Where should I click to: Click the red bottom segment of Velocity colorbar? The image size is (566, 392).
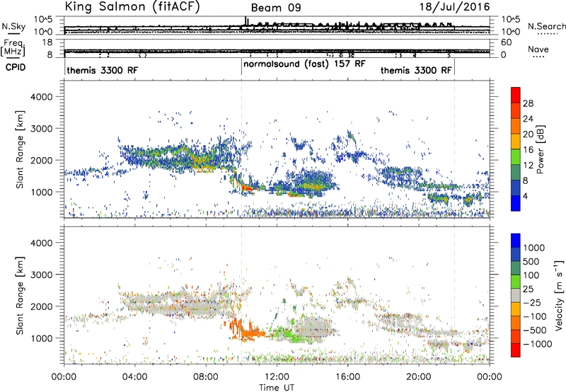pyautogui.click(x=516, y=350)
